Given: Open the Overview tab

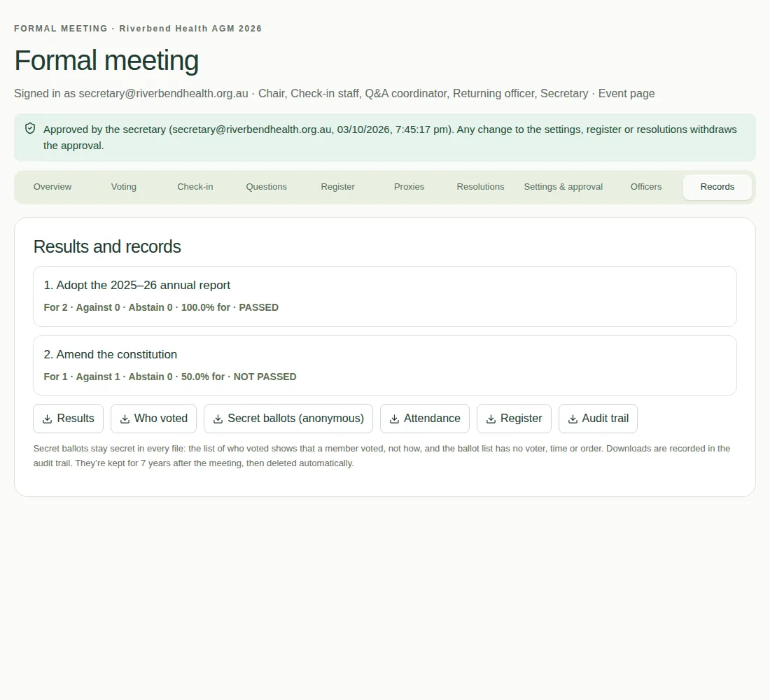Looking at the screenshot, I should [x=52, y=187].
